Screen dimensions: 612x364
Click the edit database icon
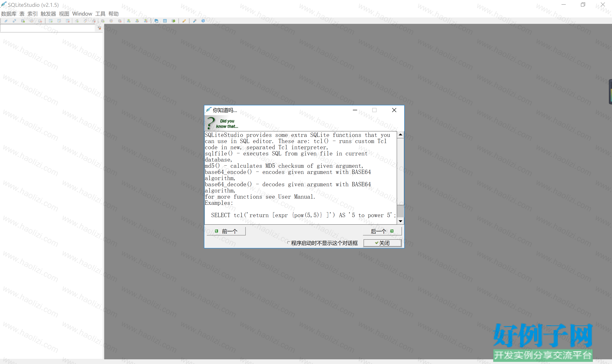click(31, 21)
